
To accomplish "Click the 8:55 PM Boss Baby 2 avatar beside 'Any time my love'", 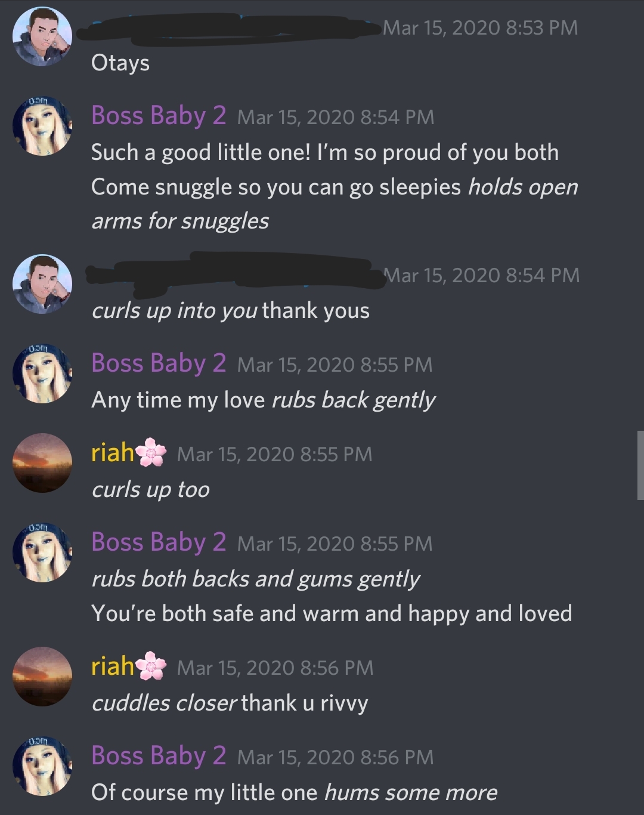I will tap(42, 373).
